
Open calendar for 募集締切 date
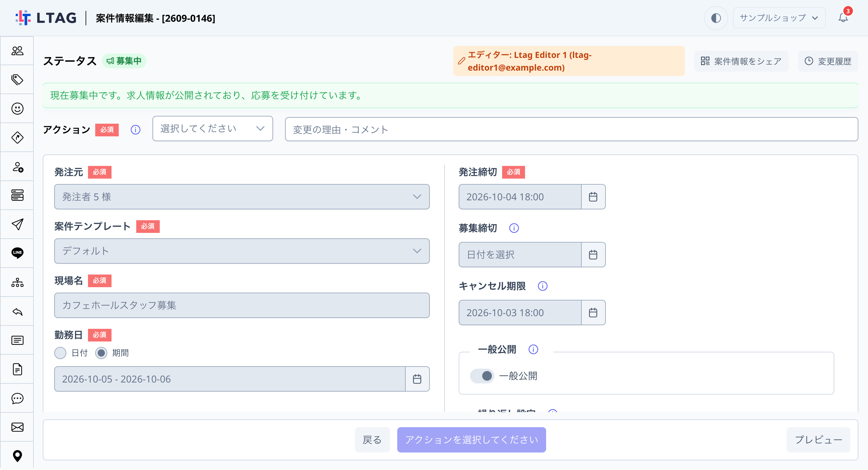593,255
